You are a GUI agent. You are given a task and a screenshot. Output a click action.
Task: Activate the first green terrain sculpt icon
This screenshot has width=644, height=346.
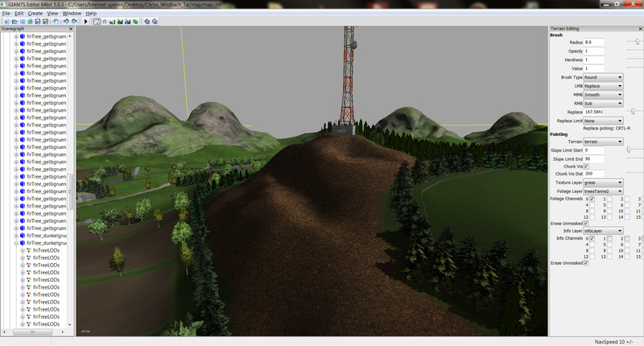(112, 22)
